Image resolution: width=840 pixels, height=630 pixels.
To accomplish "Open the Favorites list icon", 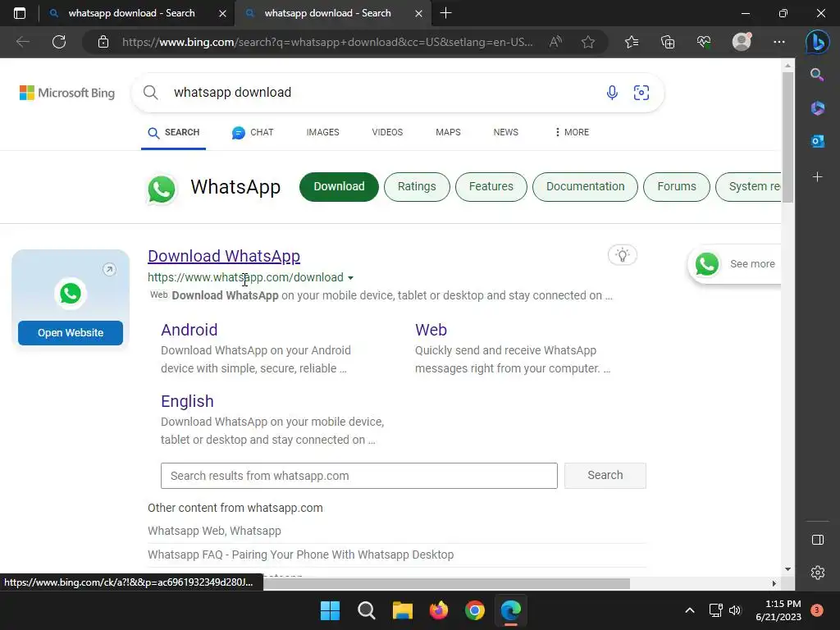I will pyautogui.click(x=632, y=42).
